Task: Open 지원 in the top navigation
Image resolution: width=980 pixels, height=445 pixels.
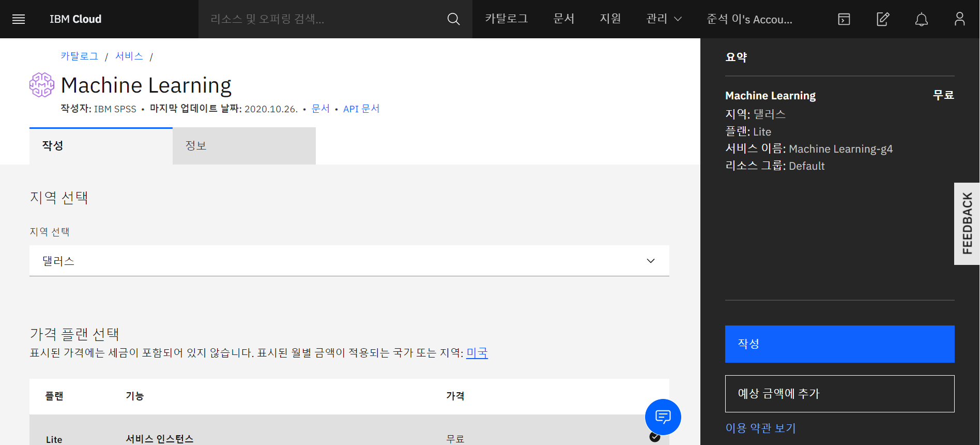Action: 610,19
